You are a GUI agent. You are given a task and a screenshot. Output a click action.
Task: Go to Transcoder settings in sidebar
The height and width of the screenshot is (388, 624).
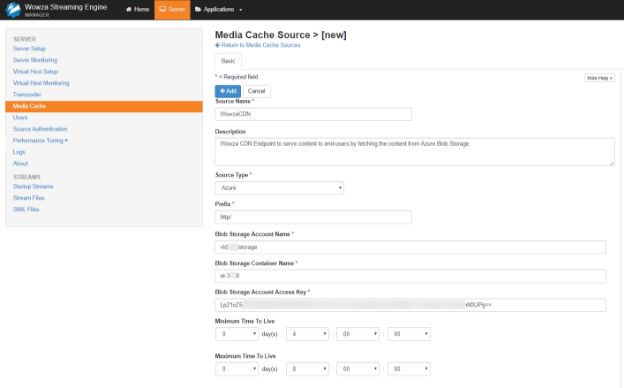27,95
